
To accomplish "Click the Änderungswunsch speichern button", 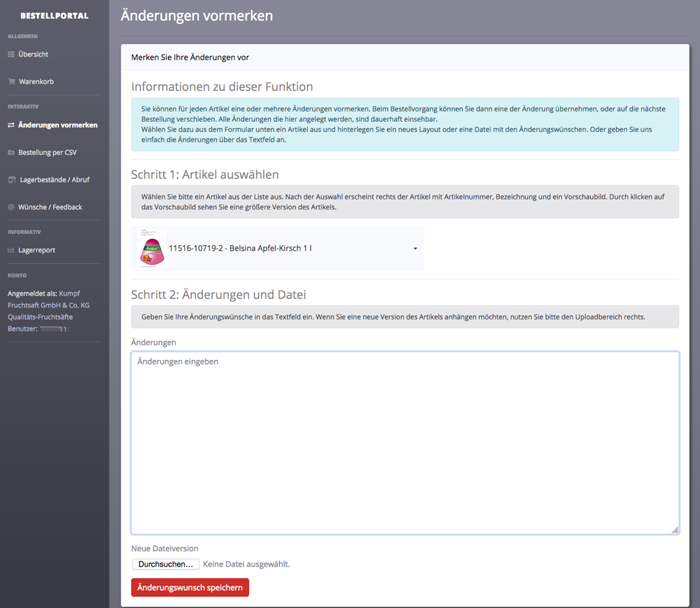I will tap(190, 588).
